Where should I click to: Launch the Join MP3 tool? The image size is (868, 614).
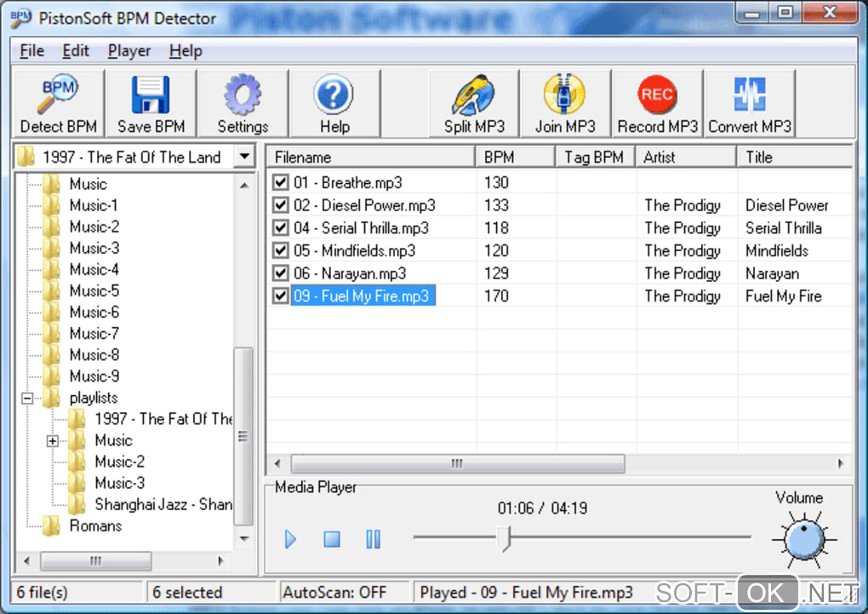(565, 104)
